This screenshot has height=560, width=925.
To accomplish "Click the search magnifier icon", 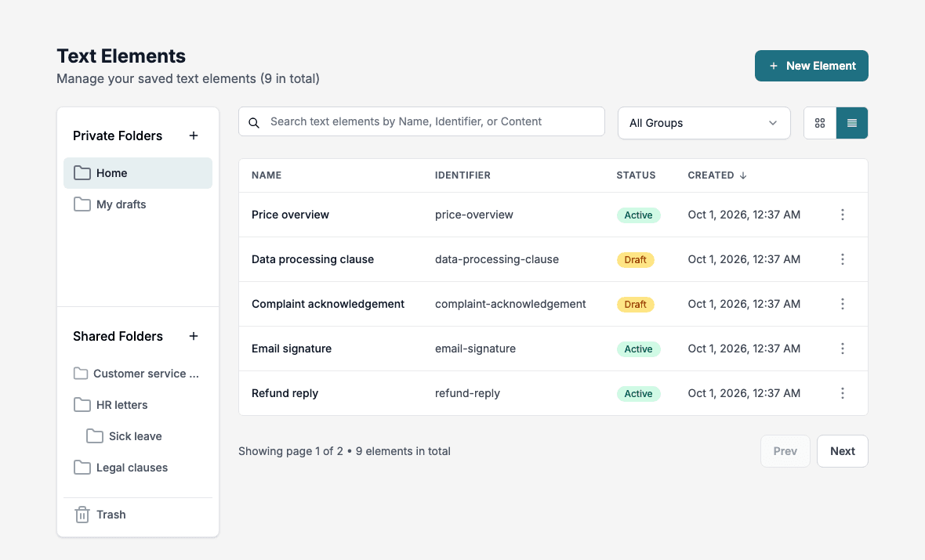I will click(x=254, y=123).
